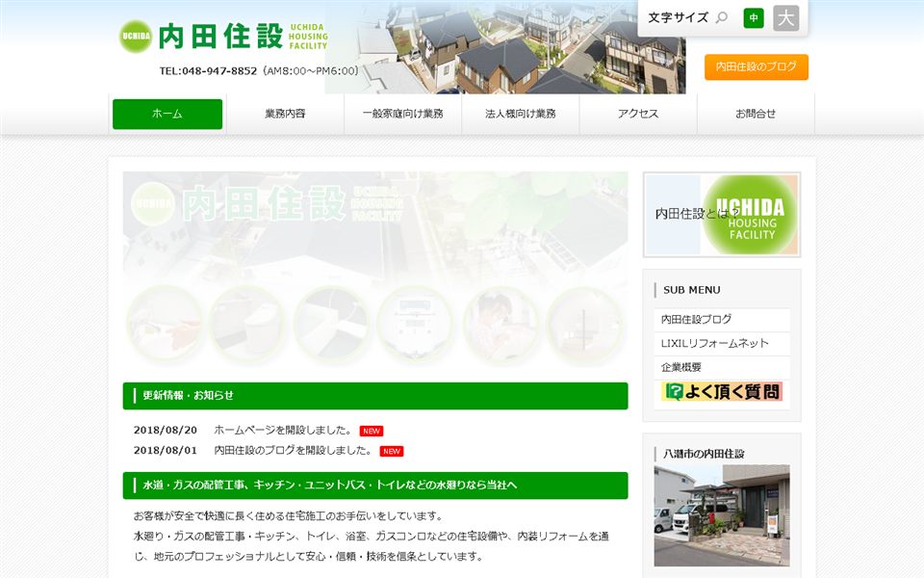Click the UCHIDA round green logo
This screenshot has width=924, height=578.
click(136, 37)
